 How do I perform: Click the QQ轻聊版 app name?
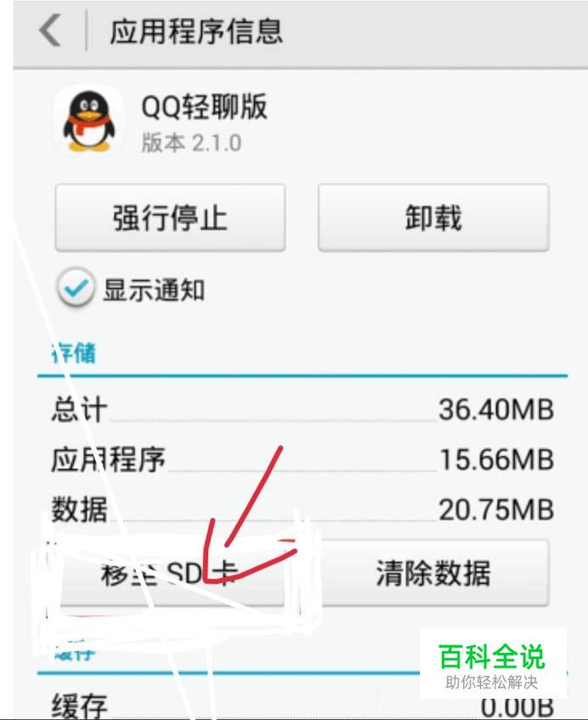click(204, 106)
